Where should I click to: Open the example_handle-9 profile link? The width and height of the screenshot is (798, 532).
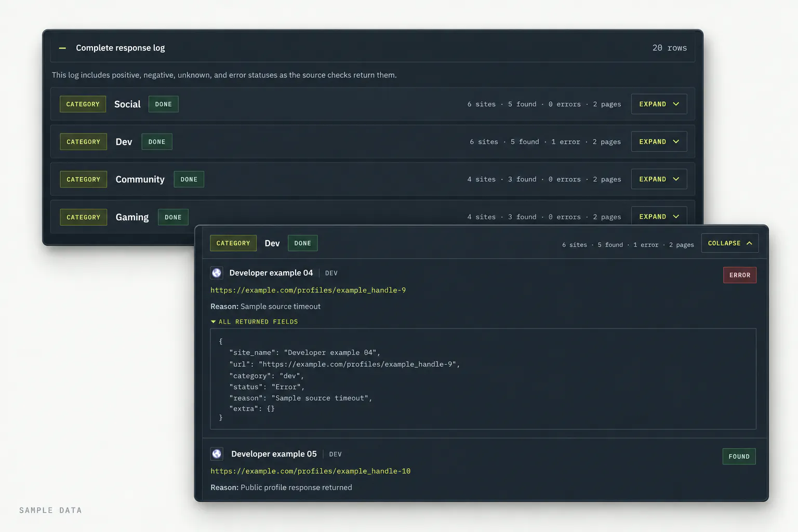coord(308,290)
